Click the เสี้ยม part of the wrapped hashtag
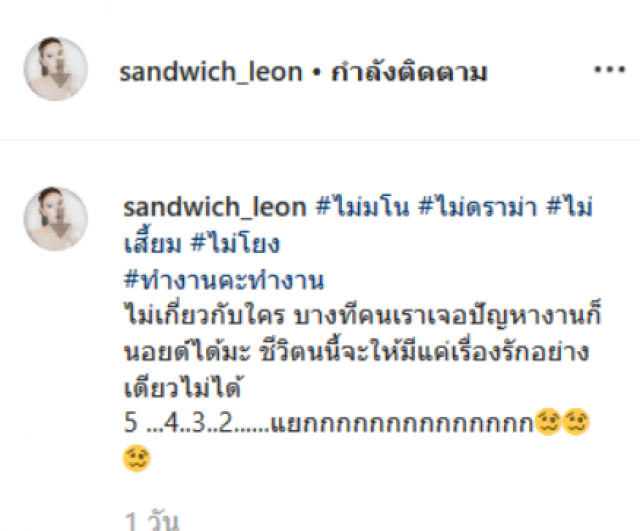The width and height of the screenshot is (640, 531). pos(152,242)
